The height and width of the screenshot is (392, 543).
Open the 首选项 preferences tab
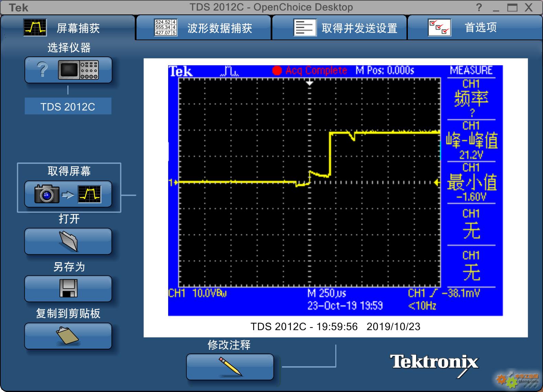tap(475, 28)
